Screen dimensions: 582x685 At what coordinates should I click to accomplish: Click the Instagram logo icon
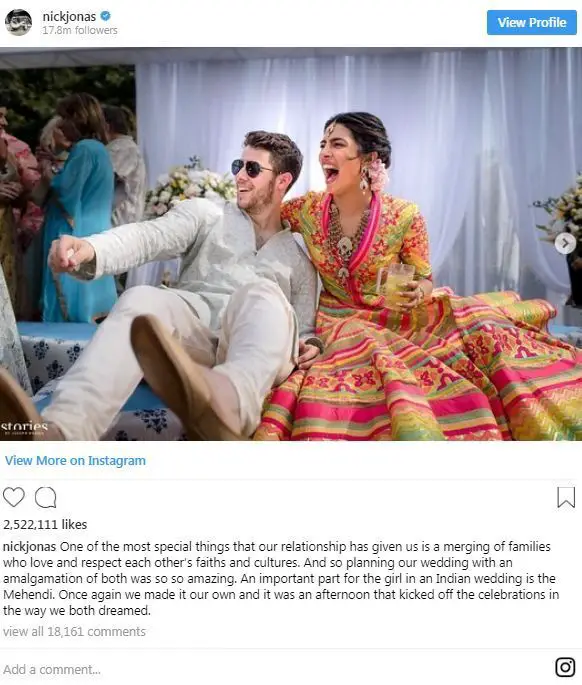tap(565, 667)
